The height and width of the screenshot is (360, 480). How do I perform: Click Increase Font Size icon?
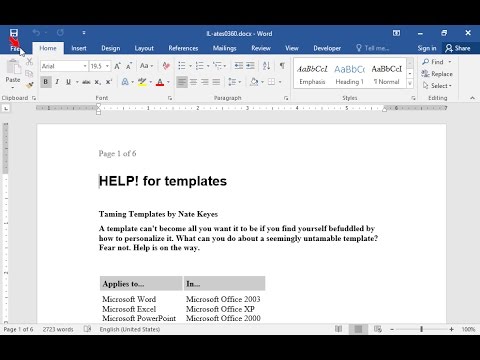[117, 66]
